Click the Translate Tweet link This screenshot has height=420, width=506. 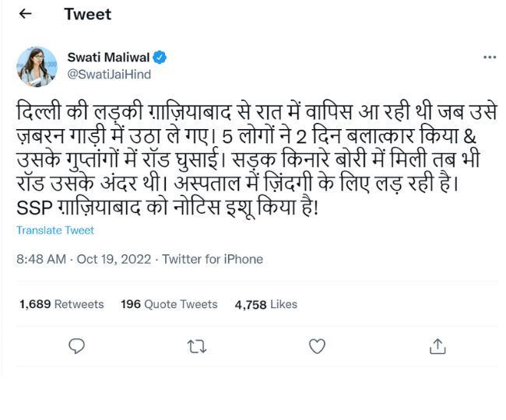tap(55, 230)
